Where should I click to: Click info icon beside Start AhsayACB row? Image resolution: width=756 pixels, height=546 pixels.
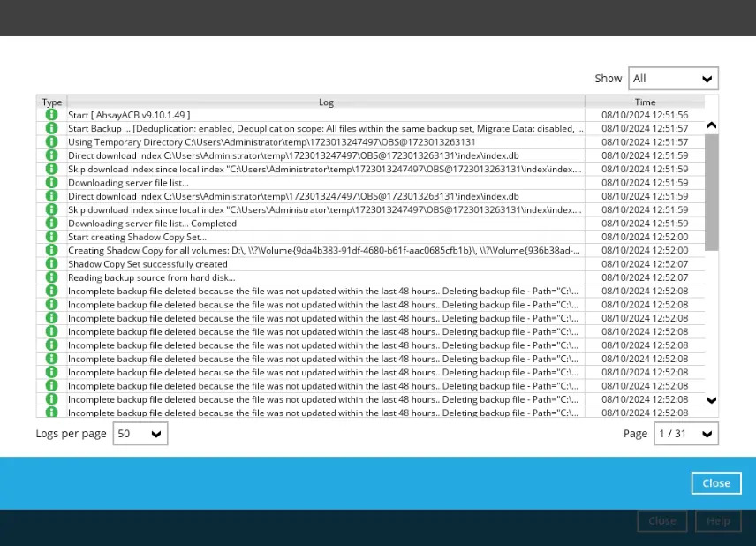coord(51,115)
